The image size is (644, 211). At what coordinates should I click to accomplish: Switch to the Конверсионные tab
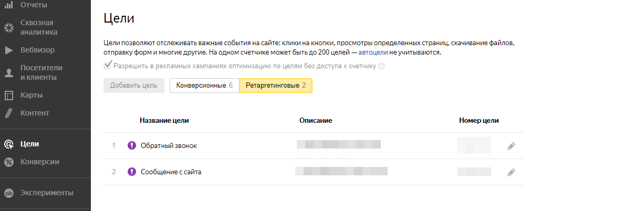(x=204, y=86)
